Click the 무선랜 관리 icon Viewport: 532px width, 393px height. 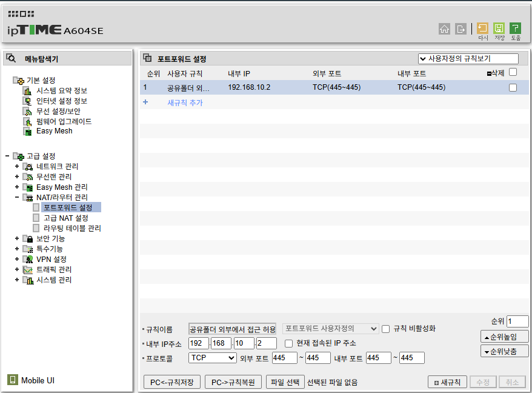(x=28, y=176)
